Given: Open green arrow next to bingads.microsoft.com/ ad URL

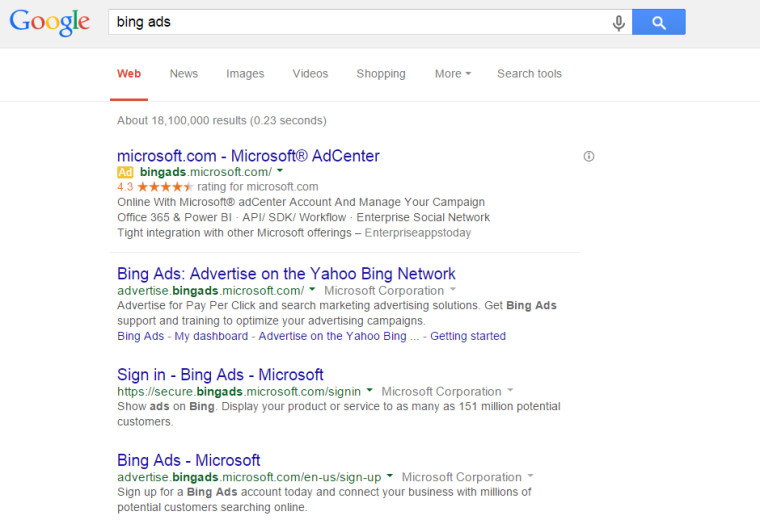Looking at the screenshot, I should (280, 172).
